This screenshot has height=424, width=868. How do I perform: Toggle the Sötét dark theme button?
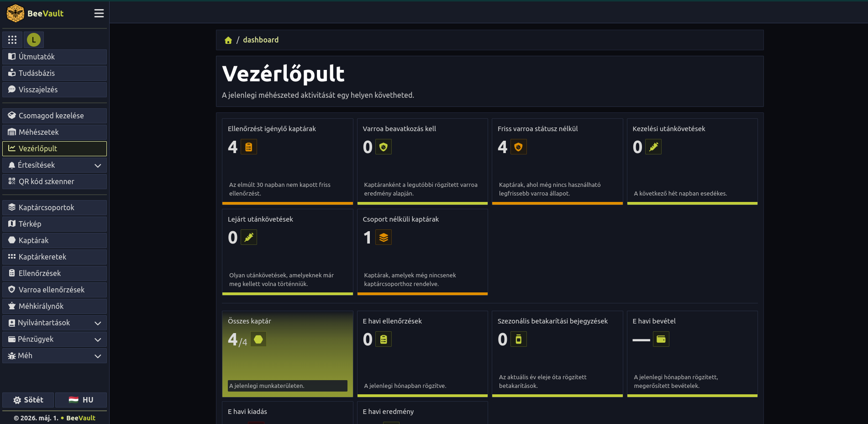coord(28,400)
